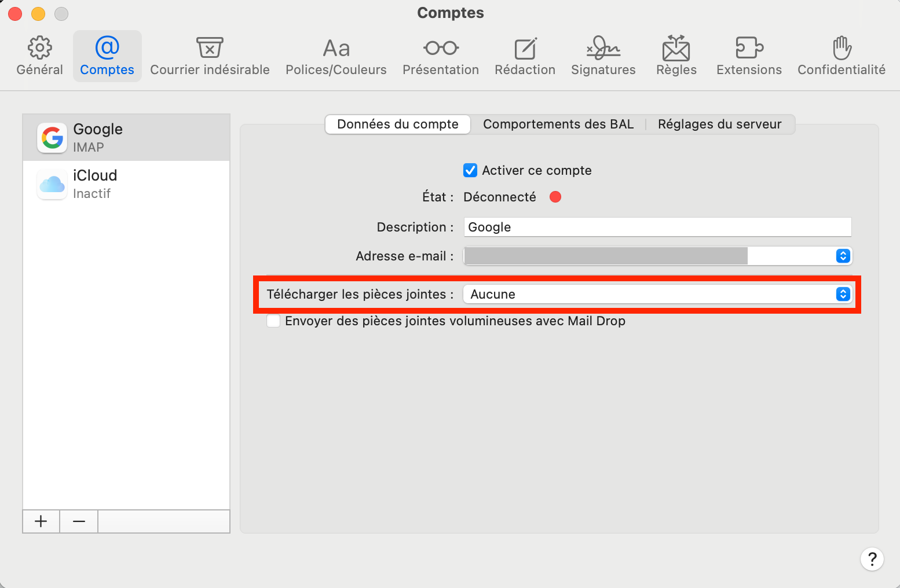Image resolution: width=900 pixels, height=588 pixels.
Task: Open the Adresse e-mail dropdown
Action: 658,256
